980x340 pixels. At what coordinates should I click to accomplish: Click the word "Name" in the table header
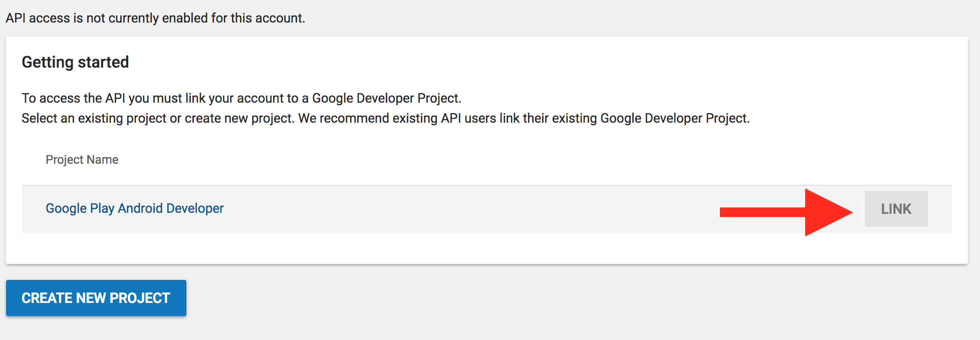pyautogui.click(x=103, y=160)
